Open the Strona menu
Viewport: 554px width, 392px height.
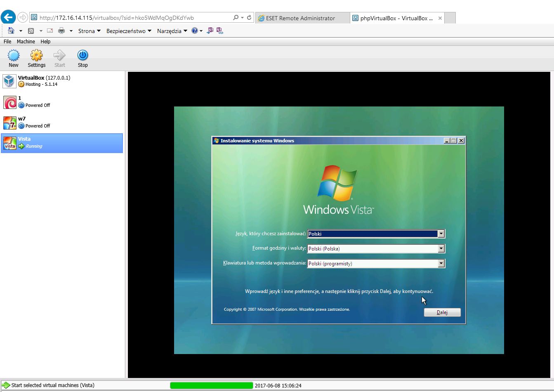90,31
